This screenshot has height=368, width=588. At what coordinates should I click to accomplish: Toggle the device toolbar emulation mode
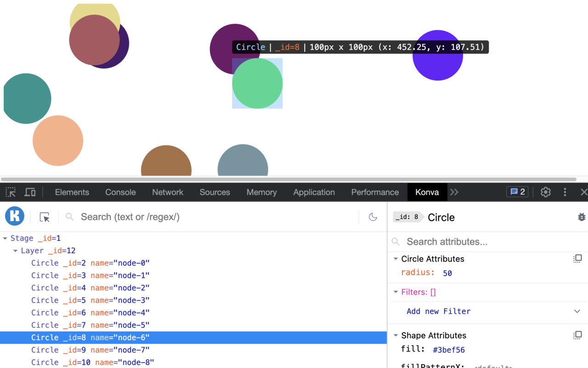click(30, 192)
